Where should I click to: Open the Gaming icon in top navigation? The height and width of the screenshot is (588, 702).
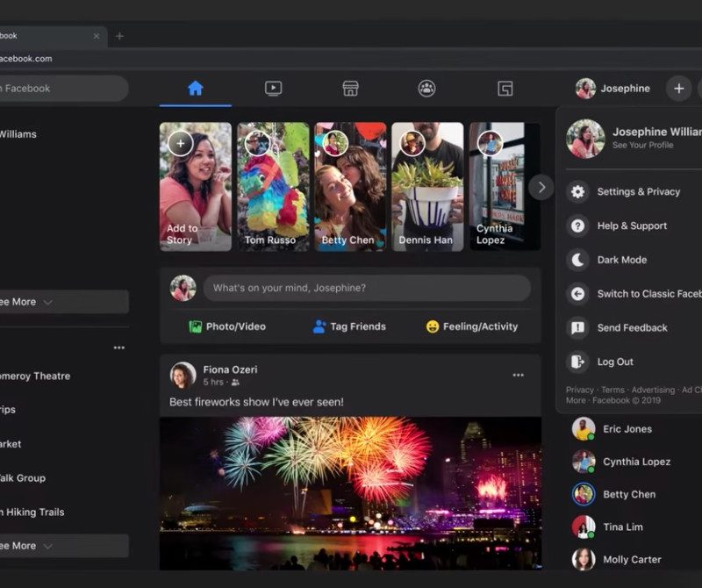point(505,89)
